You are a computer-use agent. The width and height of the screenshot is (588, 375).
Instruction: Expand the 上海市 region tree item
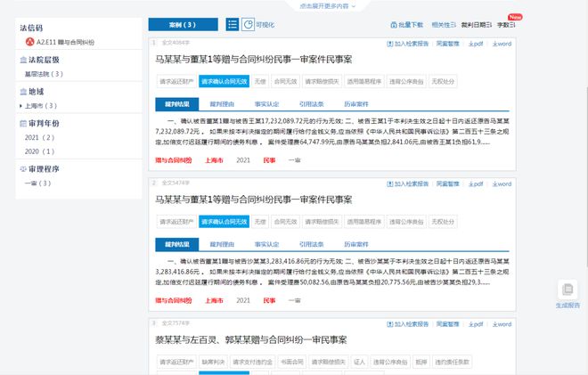click(21, 106)
